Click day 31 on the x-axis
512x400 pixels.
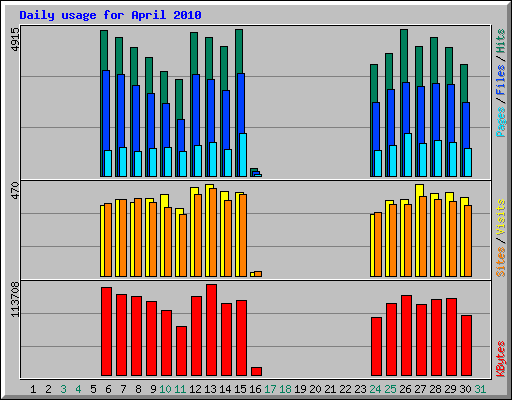coord(480,389)
